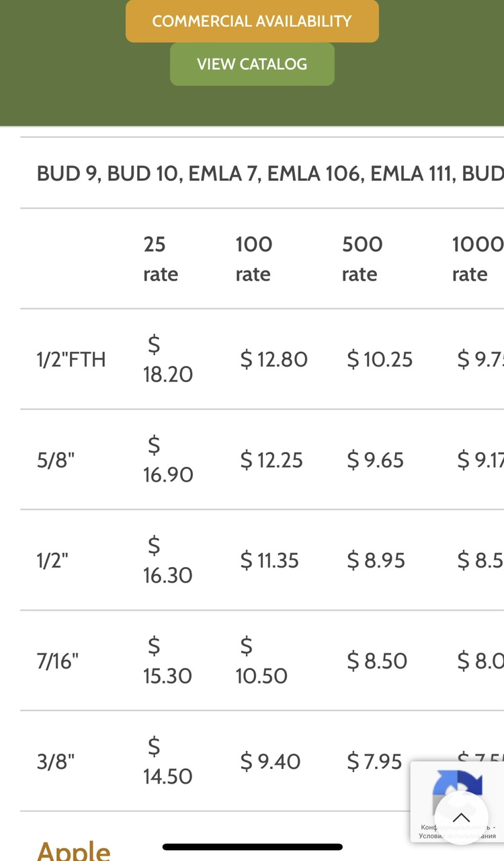This screenshot has height=861, width=504.
Task: Click the $ 10.50 price cell
Action: coord(261,661)
